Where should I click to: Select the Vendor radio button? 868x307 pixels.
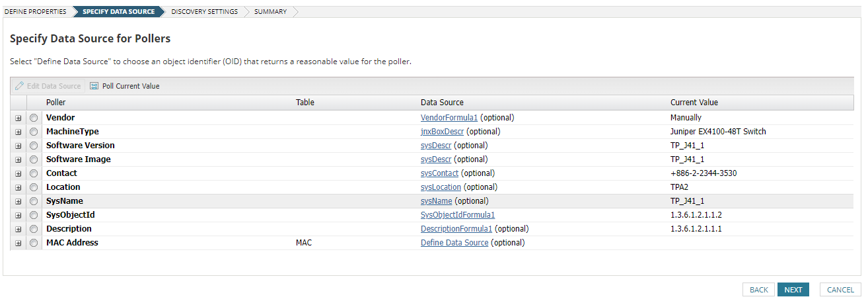tap(34, 118)
